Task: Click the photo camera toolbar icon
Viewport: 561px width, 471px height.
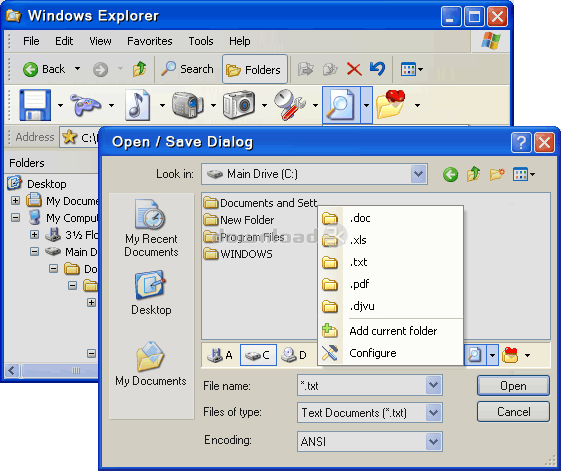Action: tap(239, 105)
